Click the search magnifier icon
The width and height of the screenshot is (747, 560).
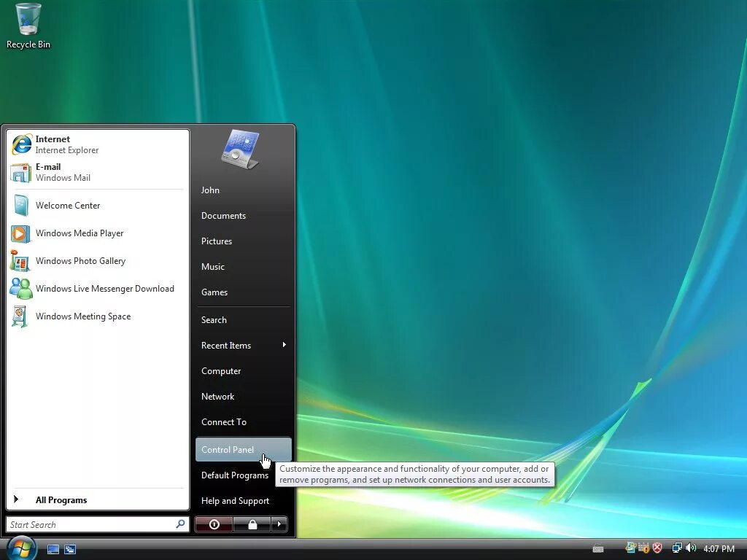(x=181, y=524)
